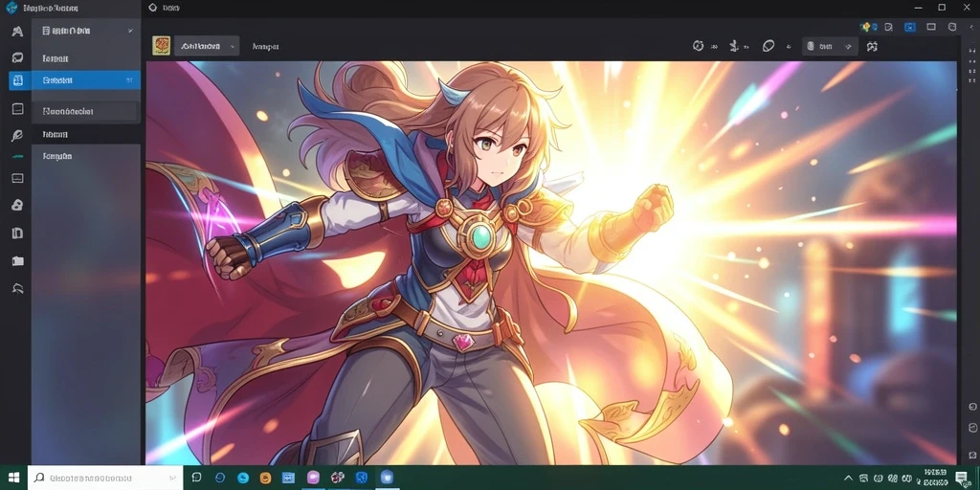
Task: Click the top round icon on lower right edge
Action: tap(972, 406)
